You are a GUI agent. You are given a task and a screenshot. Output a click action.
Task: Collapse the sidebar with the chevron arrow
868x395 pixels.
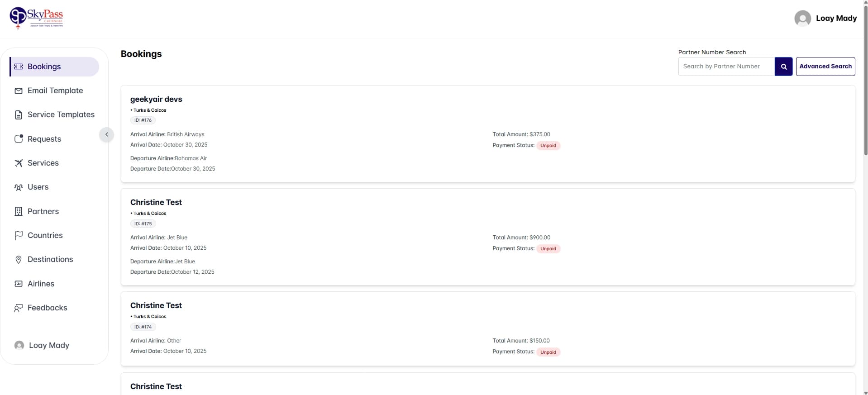(x=107, y=134)
